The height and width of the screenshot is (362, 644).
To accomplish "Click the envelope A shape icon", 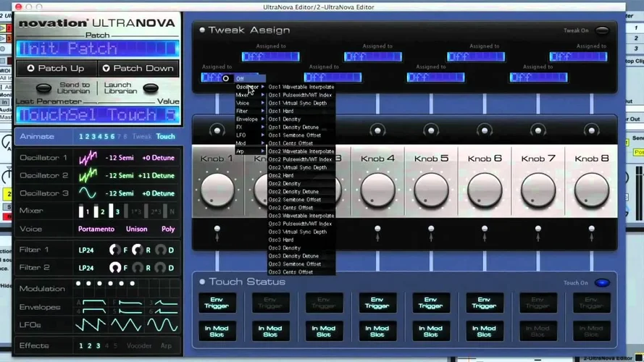I will point(94,303).
